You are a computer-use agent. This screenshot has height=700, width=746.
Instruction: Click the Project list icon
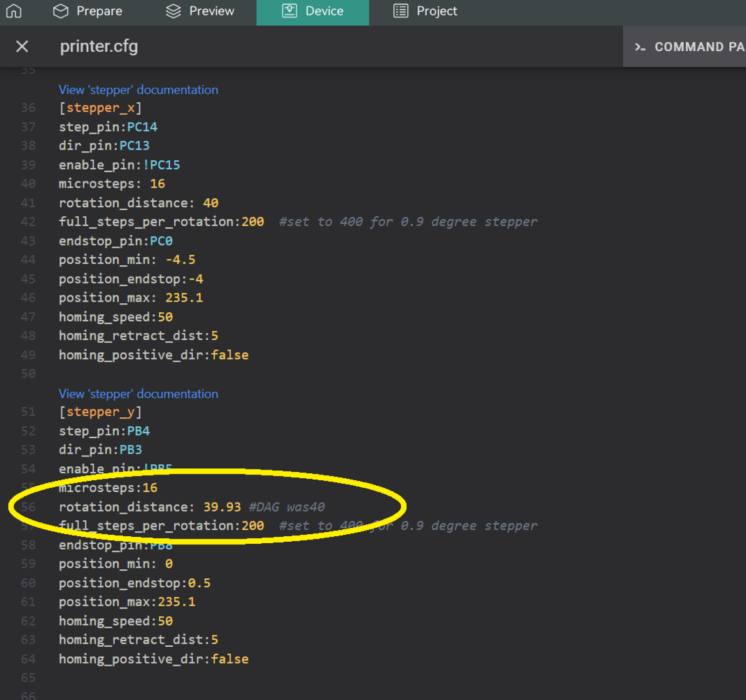tap(400, 11)
